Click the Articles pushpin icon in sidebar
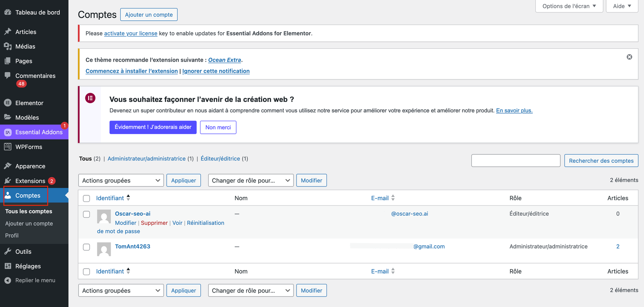Image resolution: width=644 pixels, height=307 pixels. [8, 32]
